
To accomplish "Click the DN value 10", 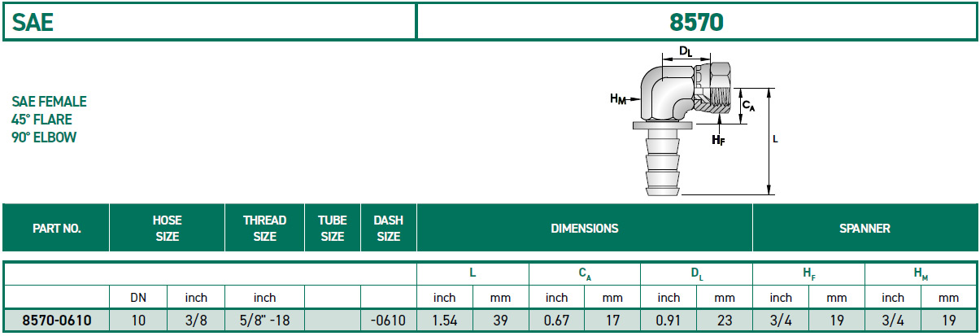I will click(138, 321).
